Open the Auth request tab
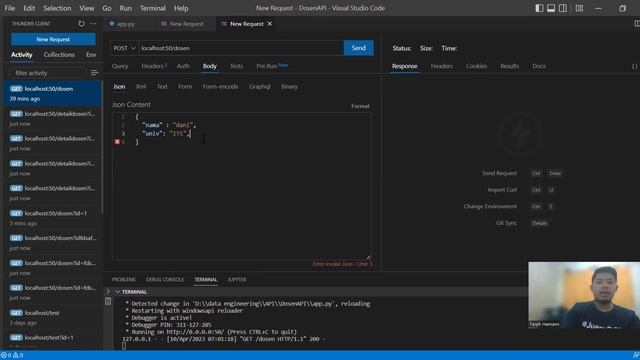The width and height of the screenshot is (640, 360). 183,66
